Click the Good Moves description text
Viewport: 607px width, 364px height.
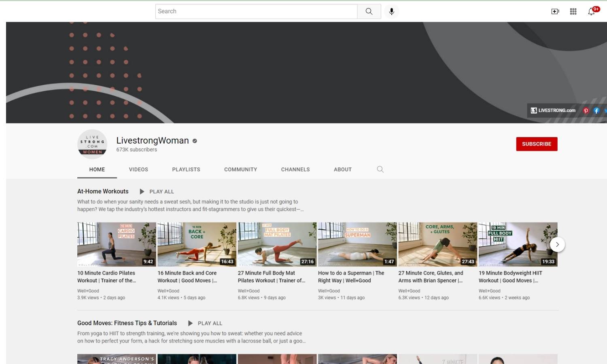pos(191,337)
